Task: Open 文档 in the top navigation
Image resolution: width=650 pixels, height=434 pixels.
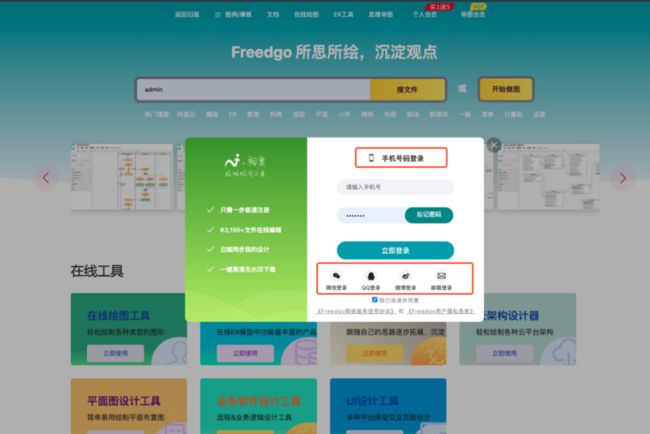Action: [x=273, y=15]
